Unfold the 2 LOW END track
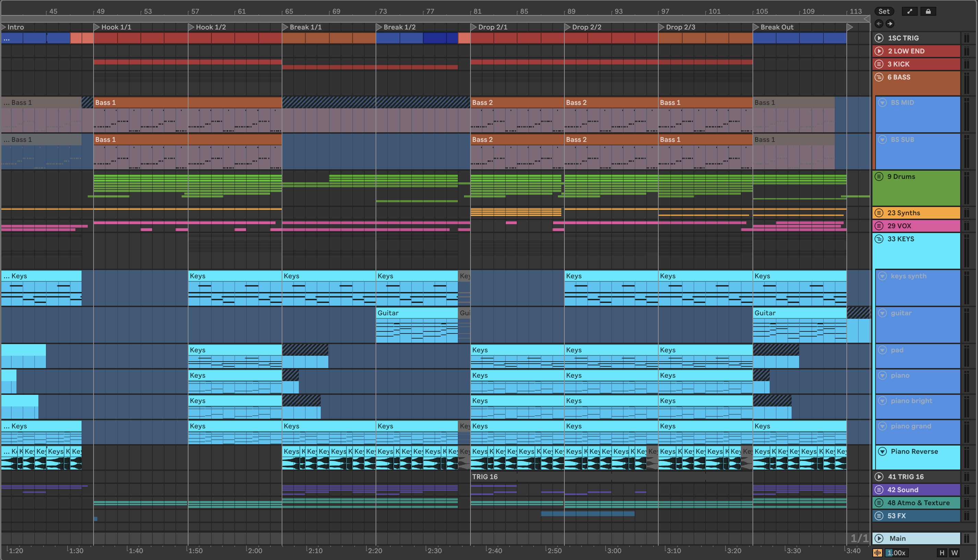The width and height of the screenshot is (978, 560). click(x=879, y=51)
